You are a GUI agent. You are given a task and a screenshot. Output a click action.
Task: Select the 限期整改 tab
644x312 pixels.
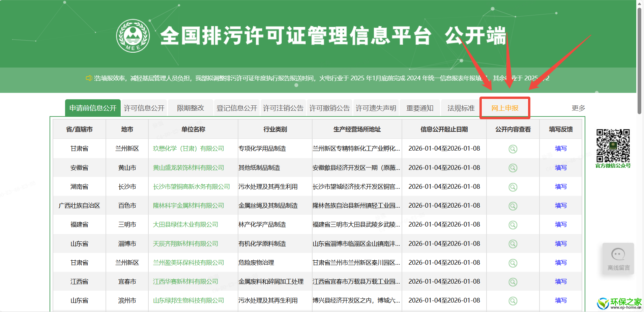[191, 108]
